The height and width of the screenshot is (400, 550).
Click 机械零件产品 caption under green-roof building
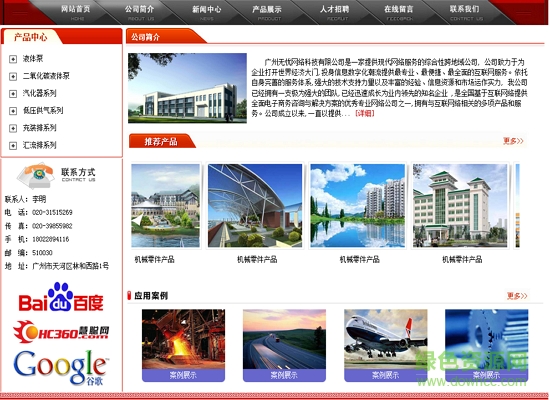(x=462, y=259)
